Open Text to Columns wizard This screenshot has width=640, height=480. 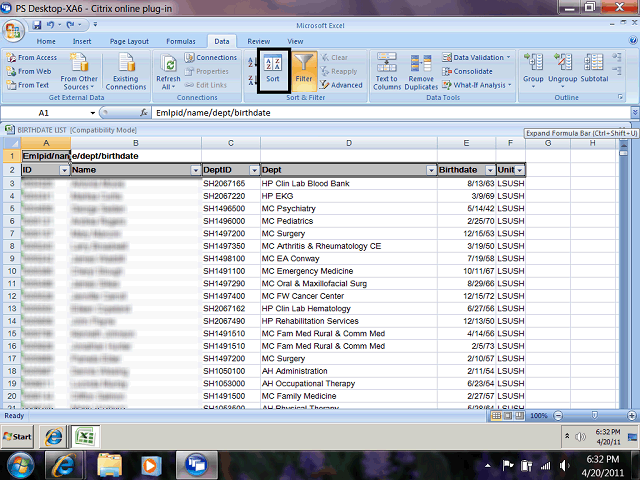(x=386, y=72)
